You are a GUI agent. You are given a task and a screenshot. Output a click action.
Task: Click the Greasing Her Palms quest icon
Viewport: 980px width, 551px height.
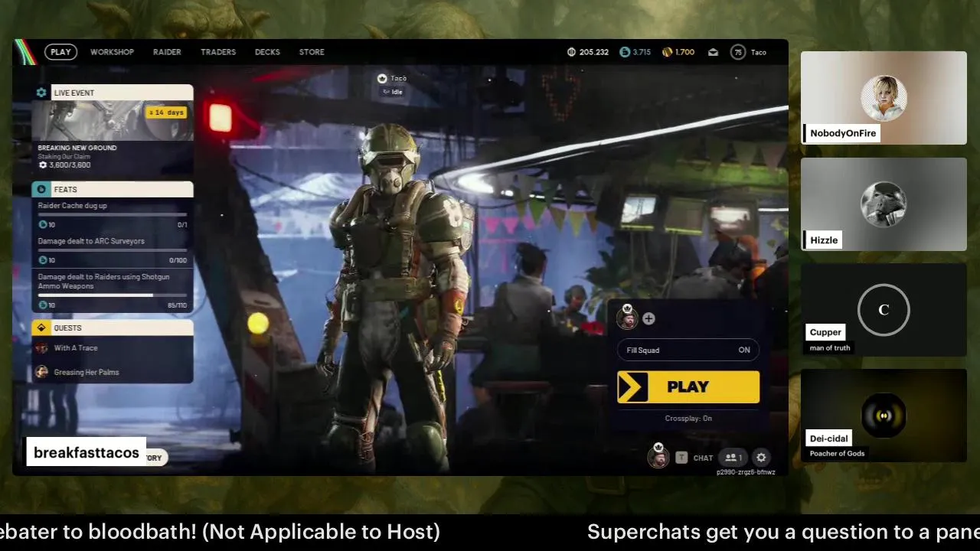click(x=42, y=372)
